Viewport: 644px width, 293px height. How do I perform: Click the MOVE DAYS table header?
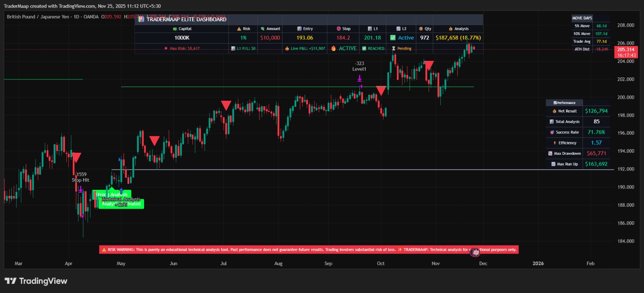pyautogui.click(x=582, y=18)
